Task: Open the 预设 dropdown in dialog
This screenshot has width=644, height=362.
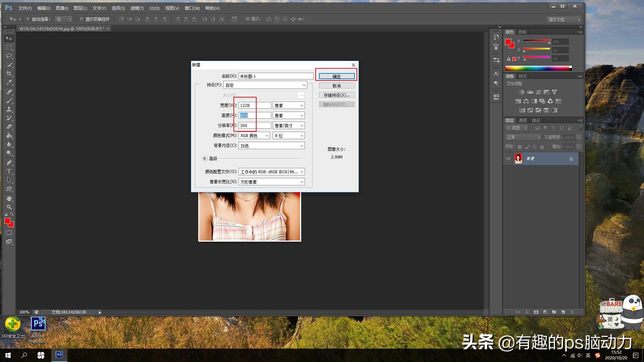Action: [265, 85]
